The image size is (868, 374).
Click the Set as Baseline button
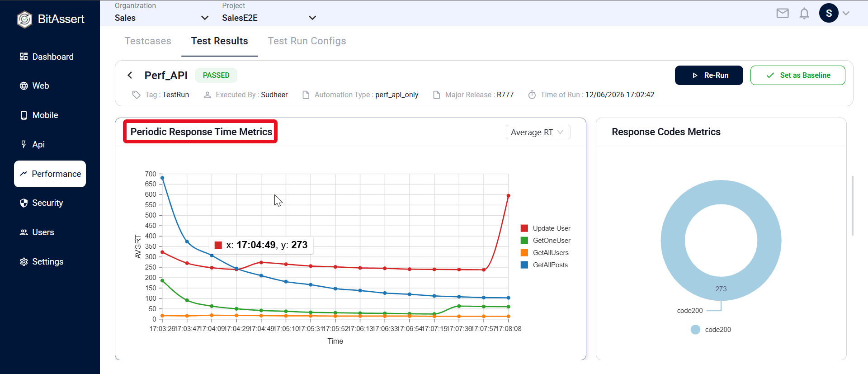coord(798,75)
